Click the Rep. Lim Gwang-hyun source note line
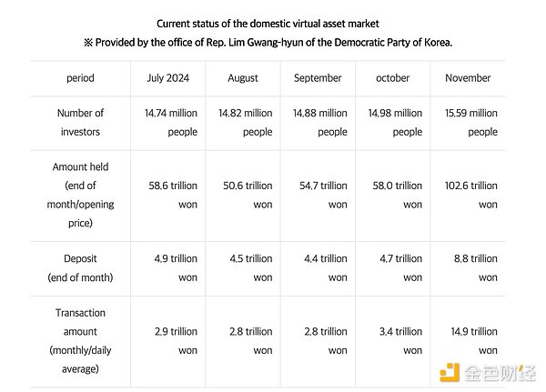Screen dimensions: 546x392 268,43
